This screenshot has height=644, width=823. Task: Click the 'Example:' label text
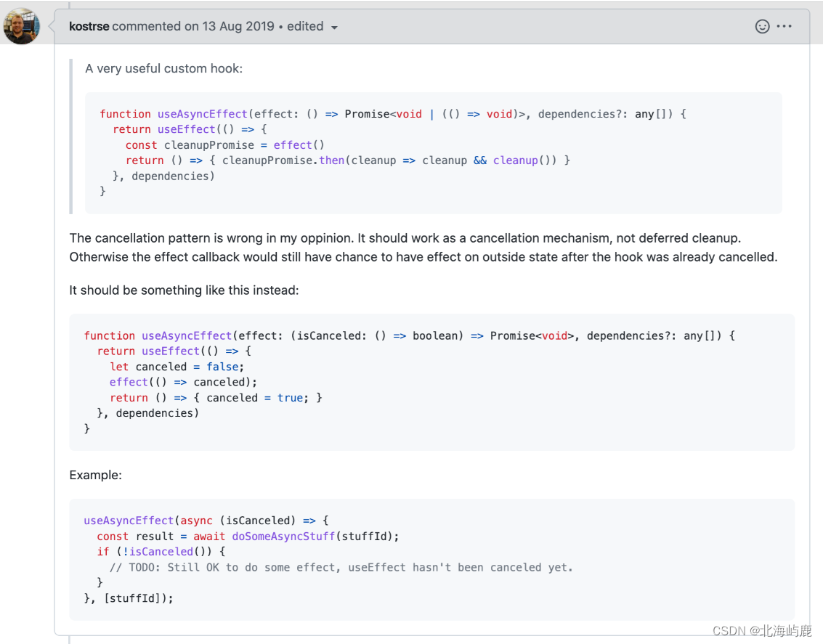click(95, 475)
